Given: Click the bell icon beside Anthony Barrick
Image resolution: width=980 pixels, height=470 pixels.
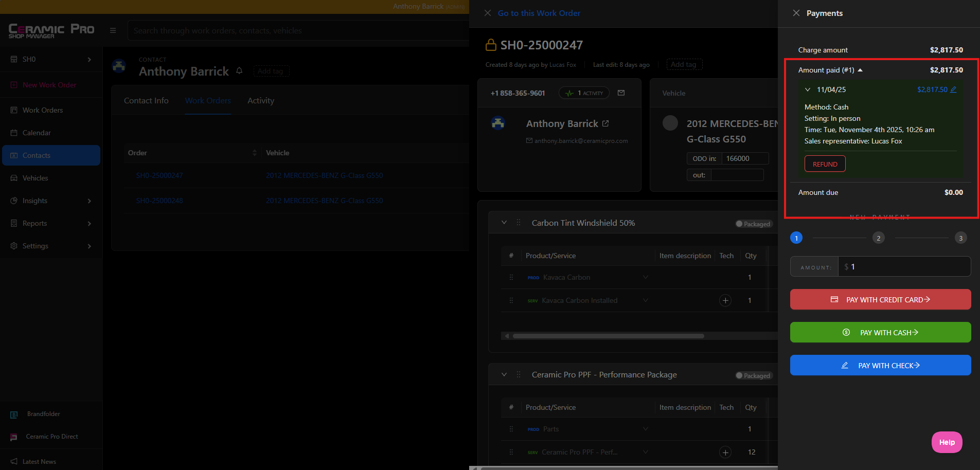Looking at the screenshot, I should pyautogui.click(x=239, y=71).
